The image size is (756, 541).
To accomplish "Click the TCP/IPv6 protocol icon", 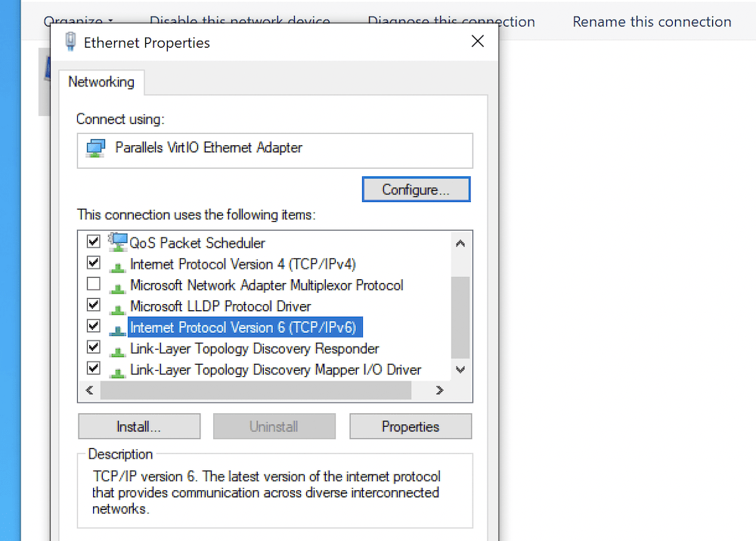I will pos(118,329).
